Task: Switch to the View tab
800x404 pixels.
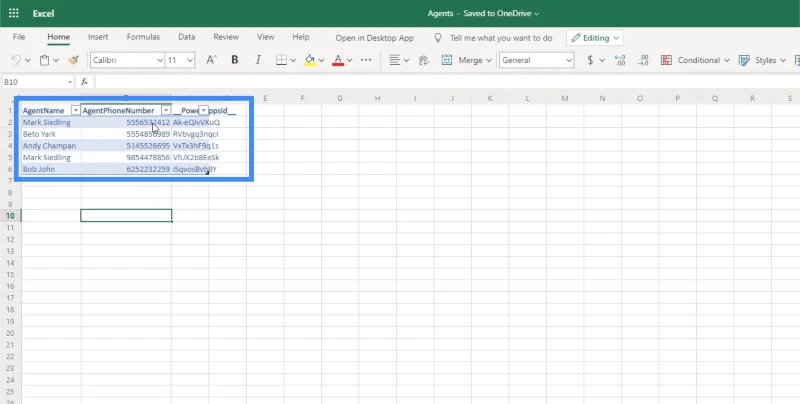Action: [x=265, y=37]
